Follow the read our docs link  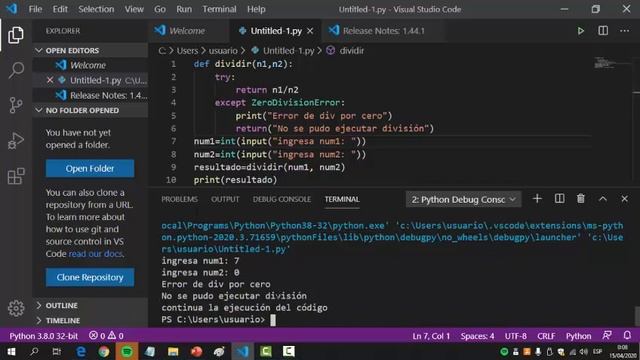(x=96, y=253)
